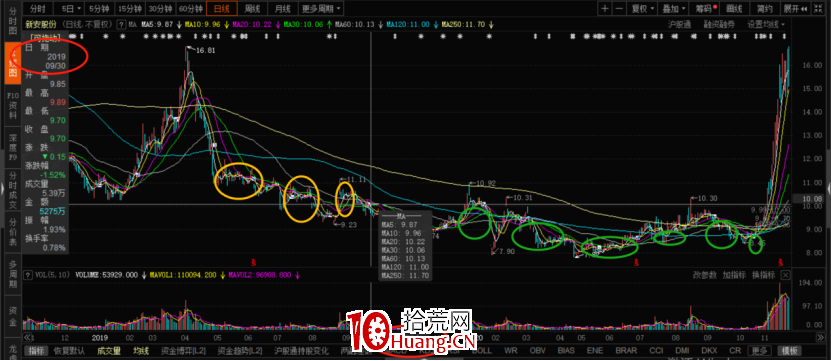Click 更多 indicators button
Image resolution: width=831 pixels, height=361 pixels.
[758, 350]
